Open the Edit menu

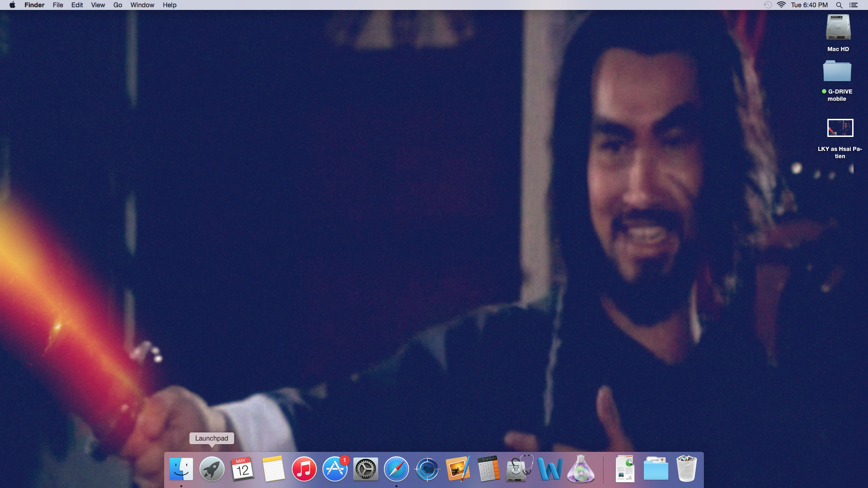77,5
